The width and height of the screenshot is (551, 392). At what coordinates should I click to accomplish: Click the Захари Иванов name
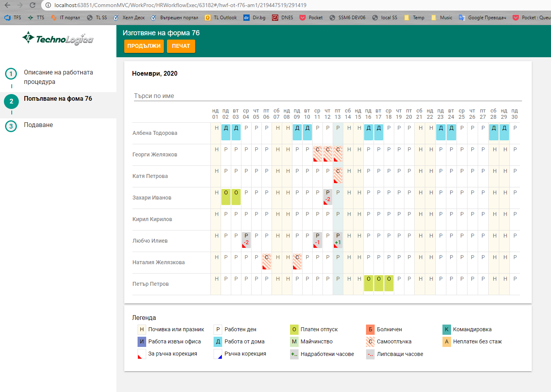click(152, 198)
